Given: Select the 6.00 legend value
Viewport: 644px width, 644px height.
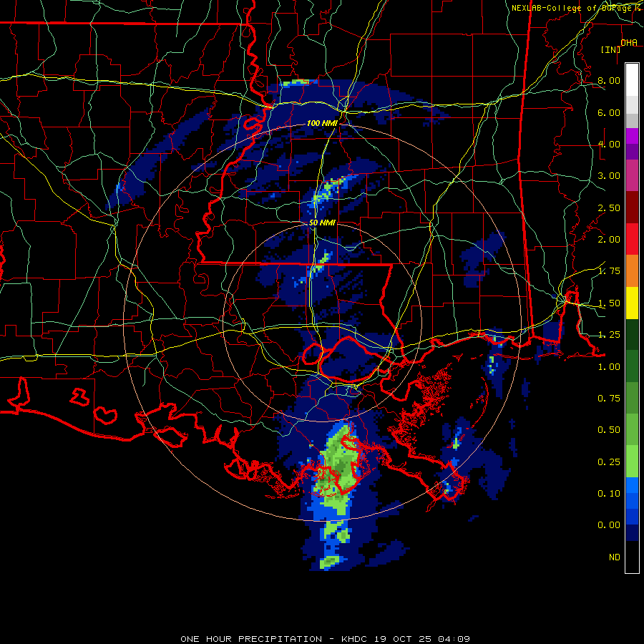Looking at the screenshot, I should (x=609, y=112).
